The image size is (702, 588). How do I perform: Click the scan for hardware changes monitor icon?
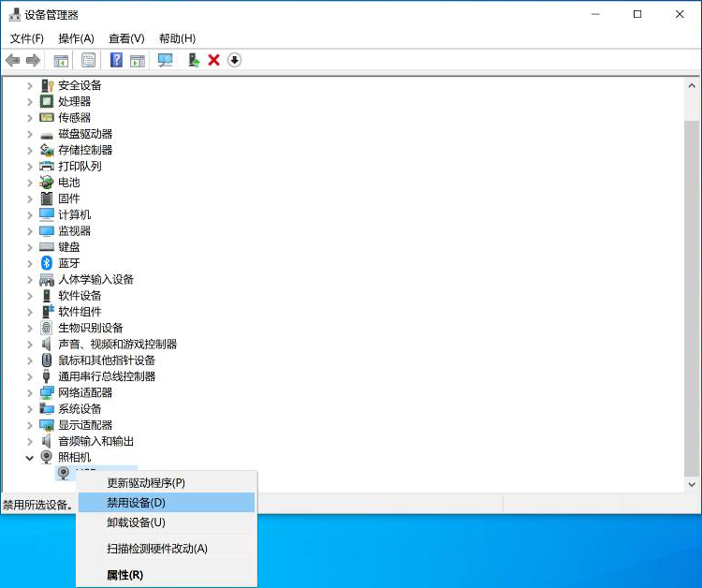pos(165,60)
